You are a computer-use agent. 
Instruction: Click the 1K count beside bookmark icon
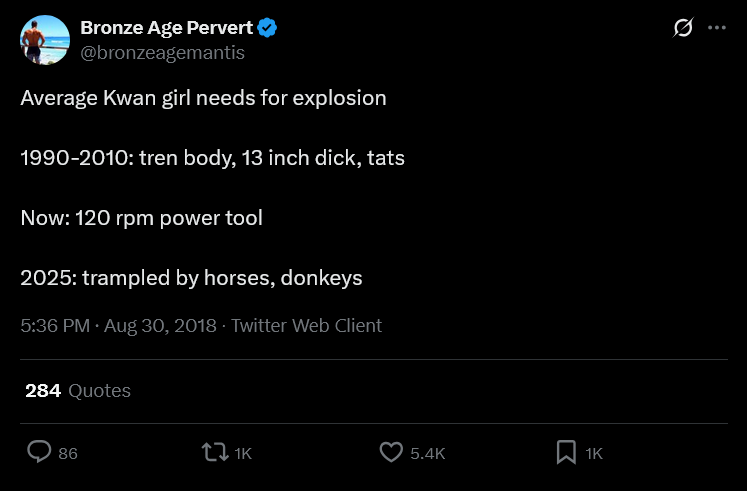point(594,453)
